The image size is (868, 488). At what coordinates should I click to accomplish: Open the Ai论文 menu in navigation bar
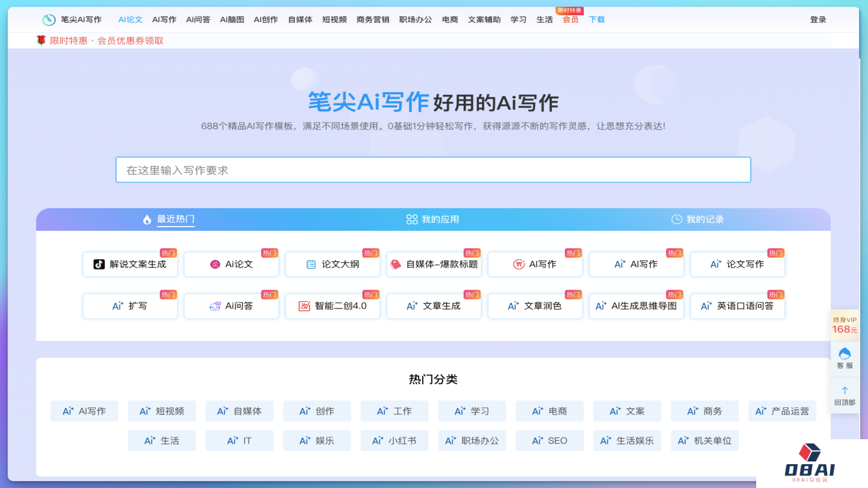pos(130,20)
